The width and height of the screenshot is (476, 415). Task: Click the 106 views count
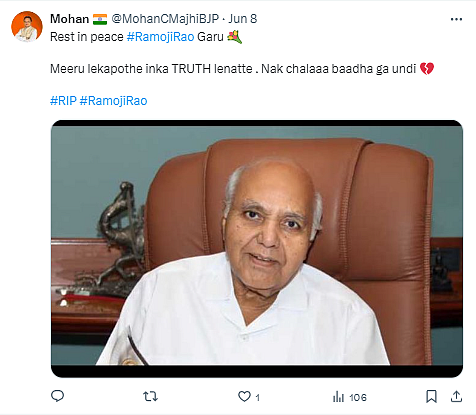[x=358, y=397]
